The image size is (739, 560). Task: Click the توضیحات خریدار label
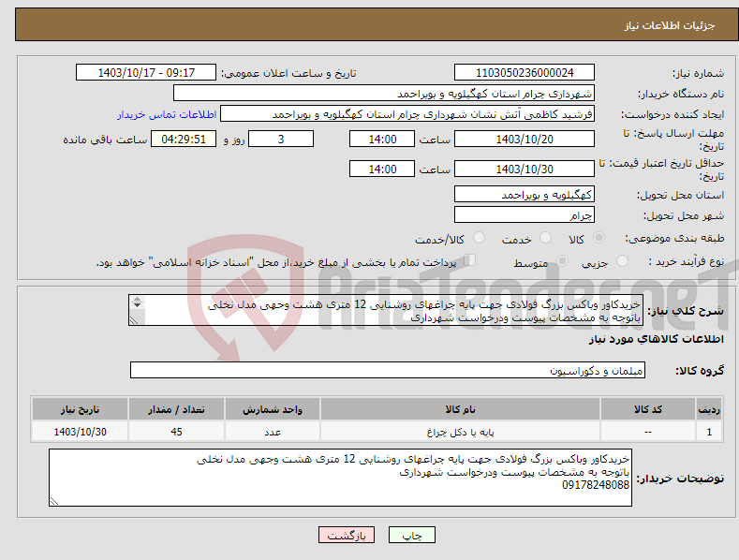tap(680, 479)
